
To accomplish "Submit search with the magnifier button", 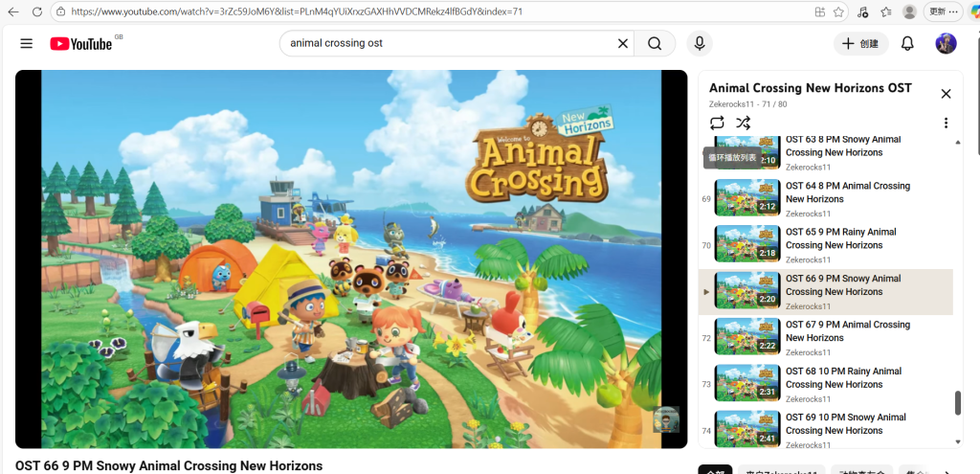I will point(655,43).
